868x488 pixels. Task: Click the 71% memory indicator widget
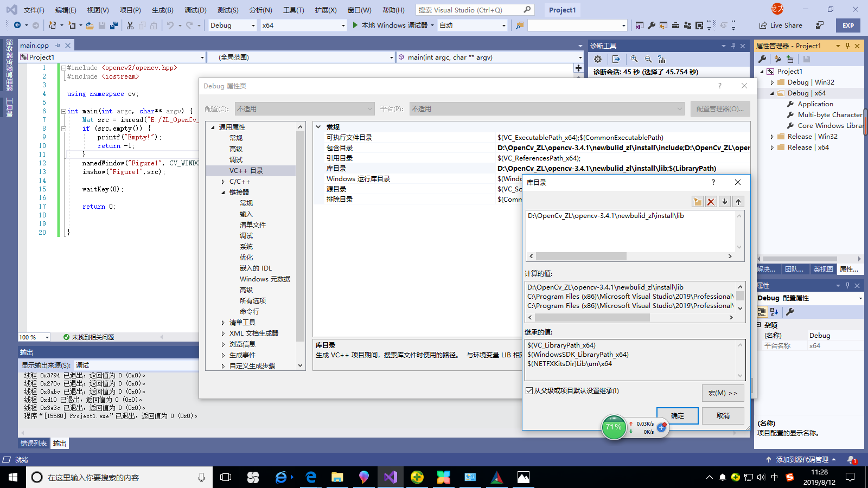[x=614, y=427]
